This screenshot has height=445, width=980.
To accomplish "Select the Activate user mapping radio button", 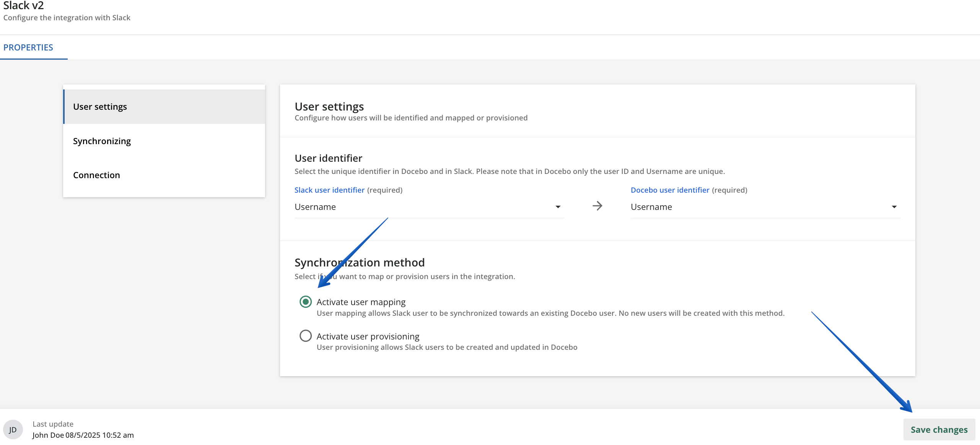I will (306, 302).
